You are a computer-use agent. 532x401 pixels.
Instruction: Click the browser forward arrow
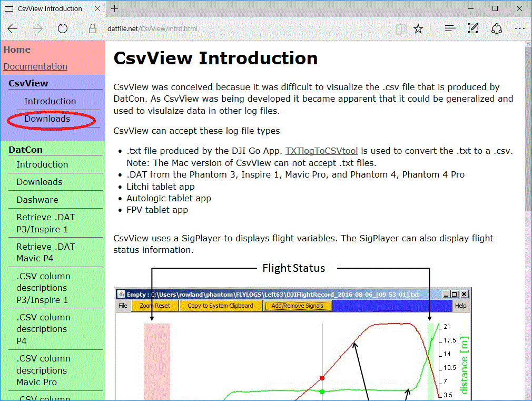37,28
